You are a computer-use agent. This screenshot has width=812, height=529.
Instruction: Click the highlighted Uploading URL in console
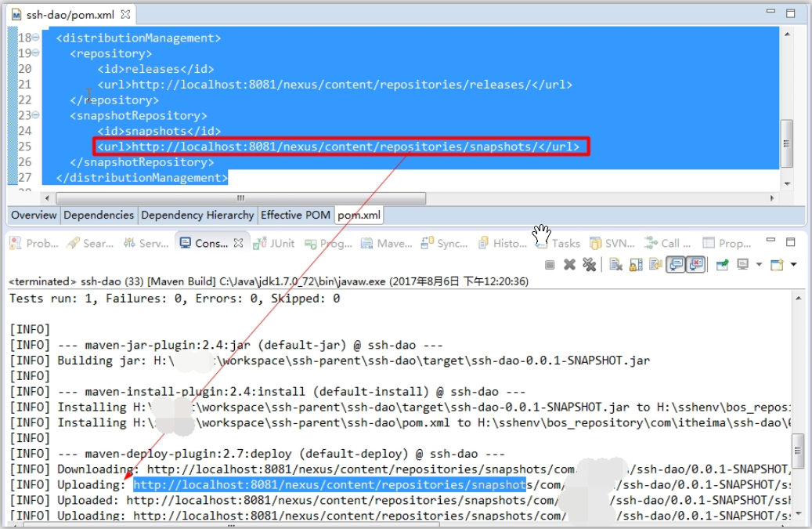[x=330, y=485]
